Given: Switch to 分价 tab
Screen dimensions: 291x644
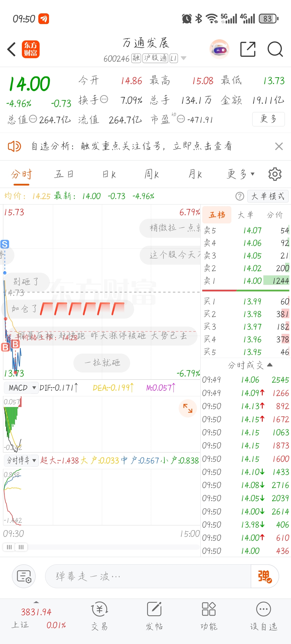Looking at the screenshot, I should click(x=275, y=215).
